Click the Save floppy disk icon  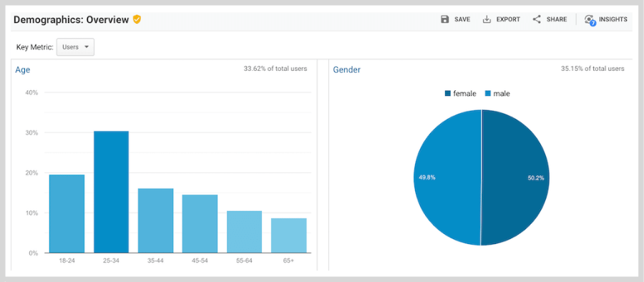coord(445,19)
